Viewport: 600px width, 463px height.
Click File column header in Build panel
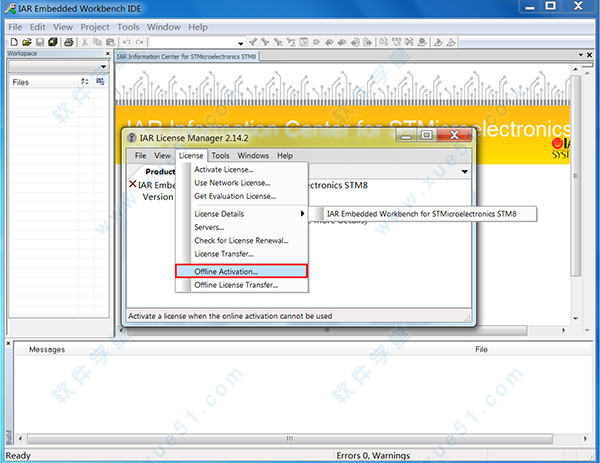pyautogui.click(x=481, y=349)
